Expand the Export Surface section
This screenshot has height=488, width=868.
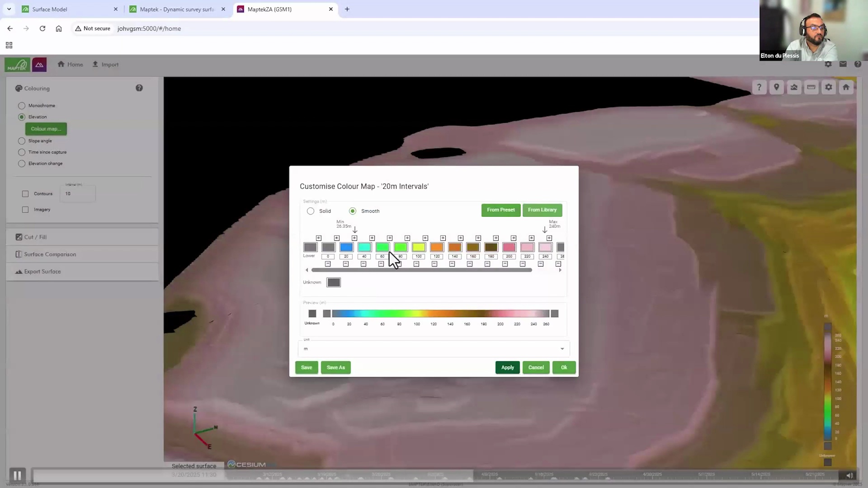(x=82, y=272)
